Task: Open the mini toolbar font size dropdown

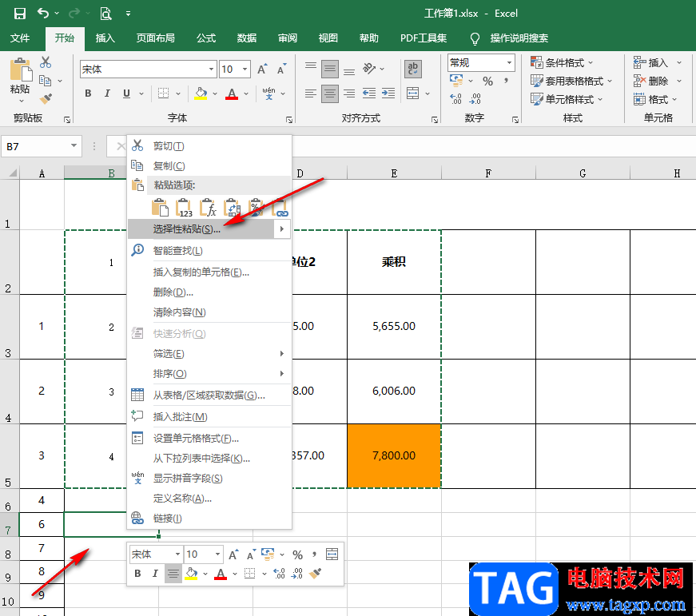Action: click(x=217, y=554)
